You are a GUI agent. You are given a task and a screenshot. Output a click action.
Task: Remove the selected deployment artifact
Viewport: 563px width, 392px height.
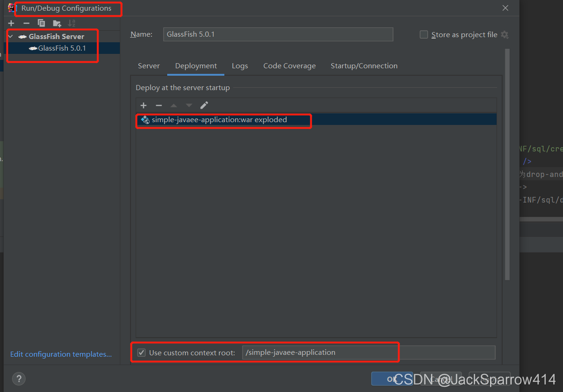(158, 105)
